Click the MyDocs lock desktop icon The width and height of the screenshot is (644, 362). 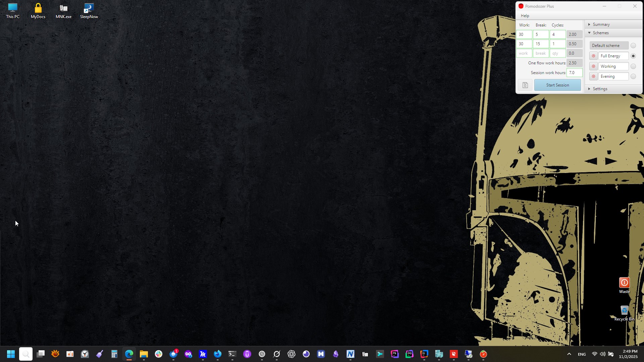coord(38,8)
